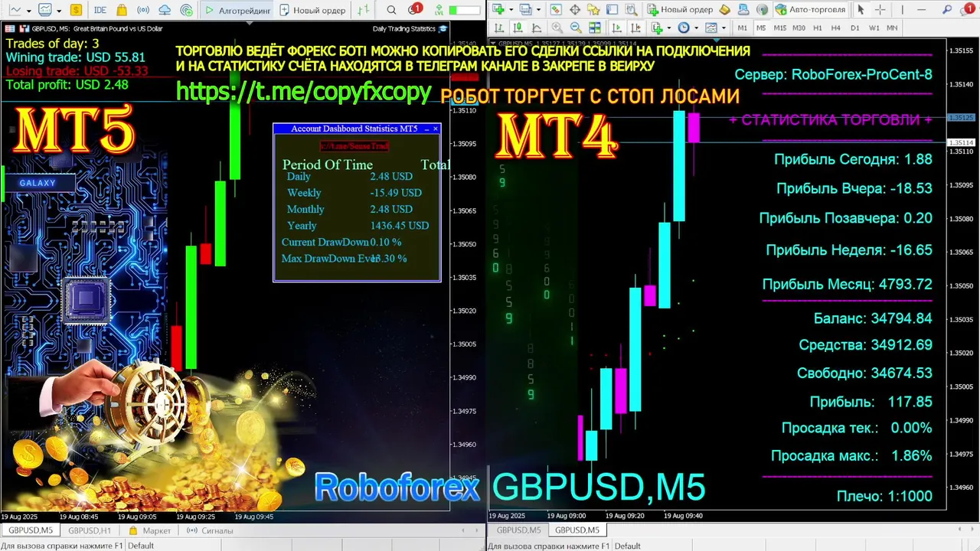Image resolution: width=980 pixels, height=551 pixels.
Task: Select M15 timeframe in MT4
Action: pyautogui.click(x=779, y=28)
